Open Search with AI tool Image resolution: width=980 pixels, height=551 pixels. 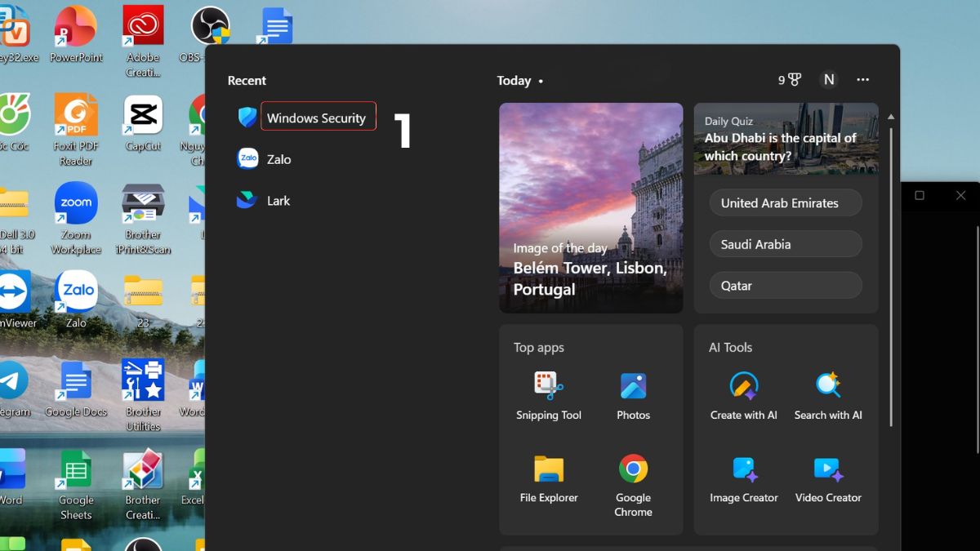pyautogui.click(x=828, y=396)
